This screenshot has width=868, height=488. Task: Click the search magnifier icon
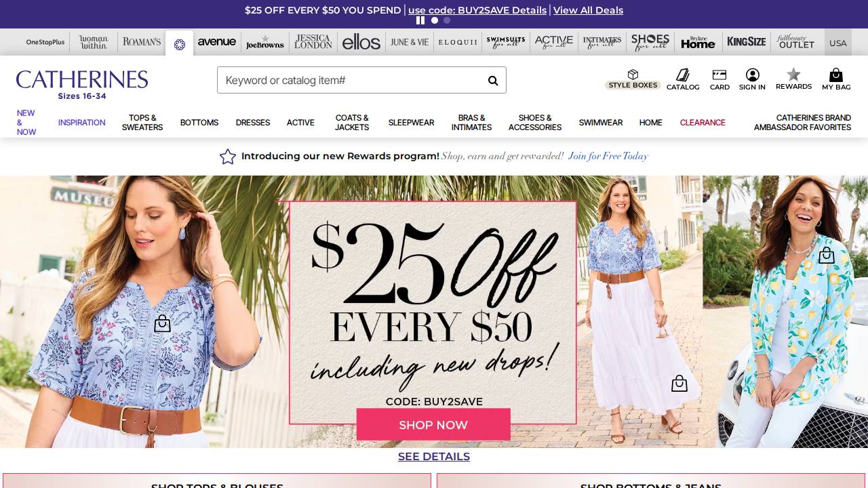click(x=493, y=81)
